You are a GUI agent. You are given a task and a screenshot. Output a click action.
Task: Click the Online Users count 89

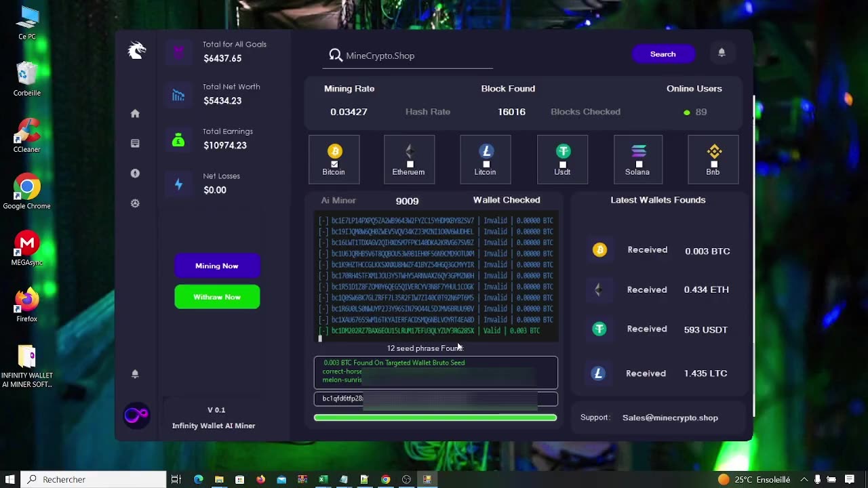point(701,112)
